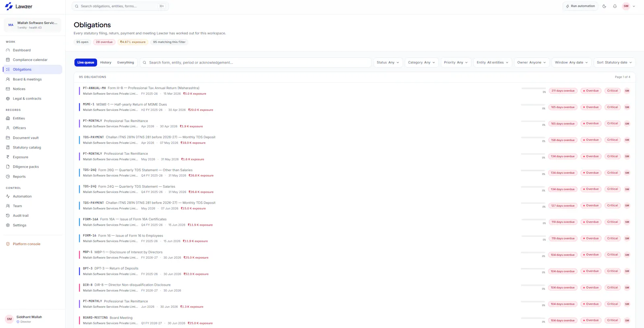Switch to the Everything tab
This screenshot has height=328, width=644.
click(126, 62)
